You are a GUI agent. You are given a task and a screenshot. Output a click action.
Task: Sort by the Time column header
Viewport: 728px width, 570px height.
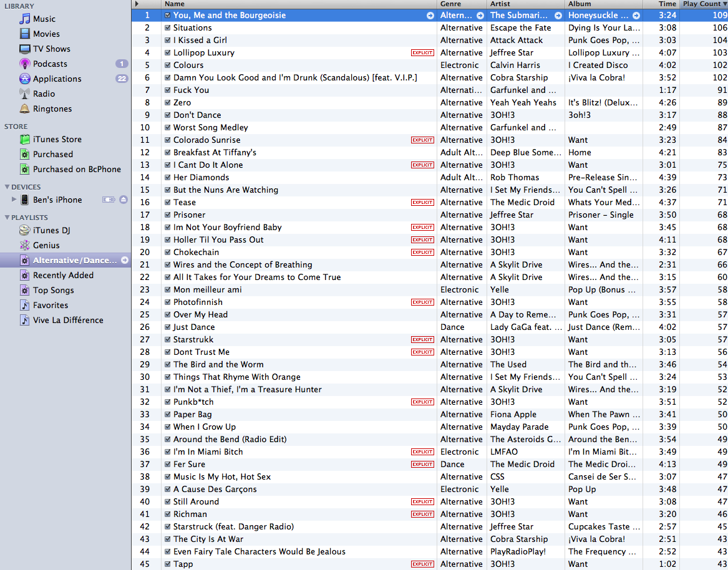pos(661,4)
